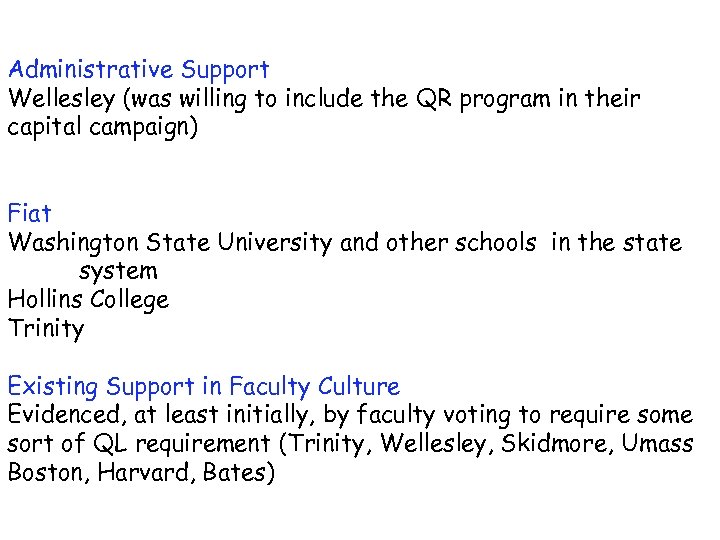This screenshot has height=540, width=720.
Task: Click 'Existing Support in Faculty Culture' heading
Action: click(203, 386)
